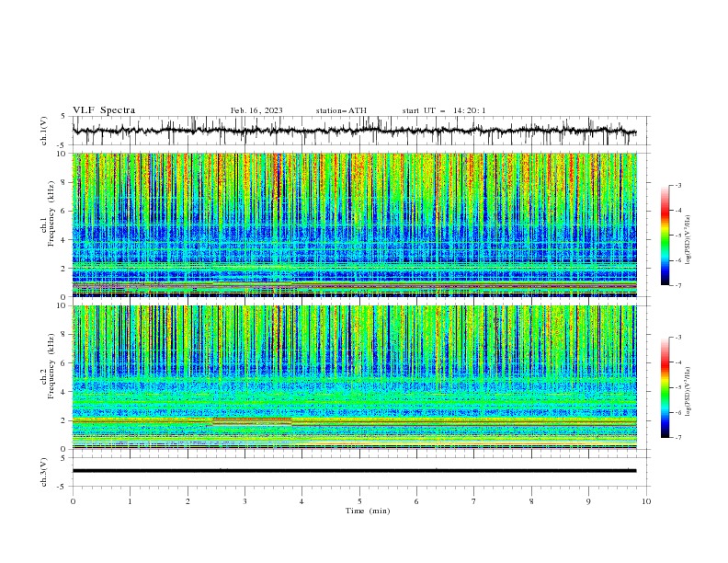Click the time axis tick label "1"
Viewport: 728px width, 563px height.
(x=130, y=501)
